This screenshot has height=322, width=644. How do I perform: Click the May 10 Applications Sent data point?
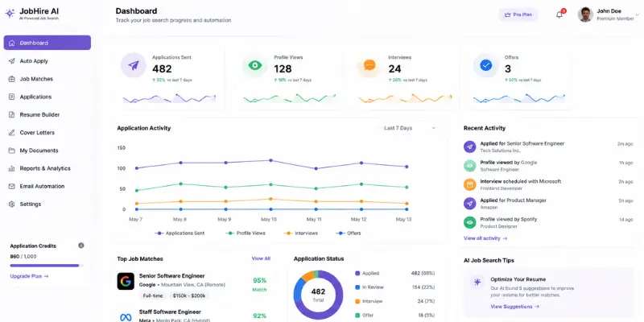point(270,160)
